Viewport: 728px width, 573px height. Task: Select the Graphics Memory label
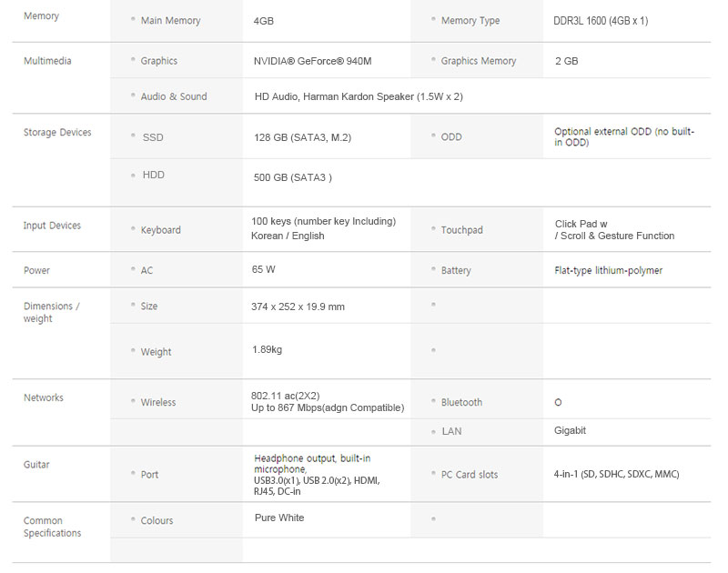pyautogui.click(x=478, y=61)
